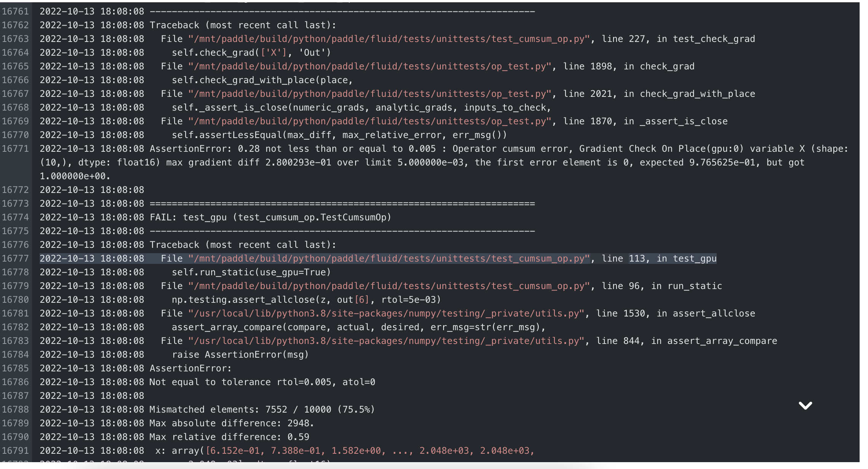
Task: Open test_cumsum_op.py path on line 16763
Action: 389,39
